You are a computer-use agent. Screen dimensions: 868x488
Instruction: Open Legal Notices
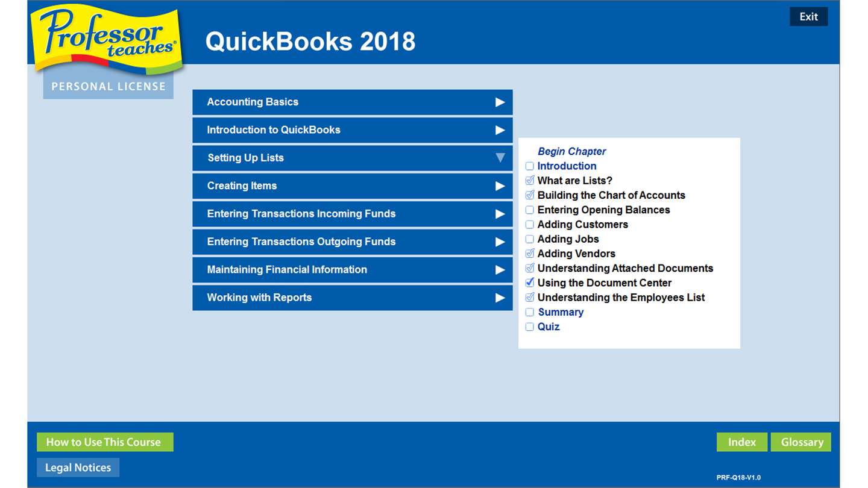(78, 468)
